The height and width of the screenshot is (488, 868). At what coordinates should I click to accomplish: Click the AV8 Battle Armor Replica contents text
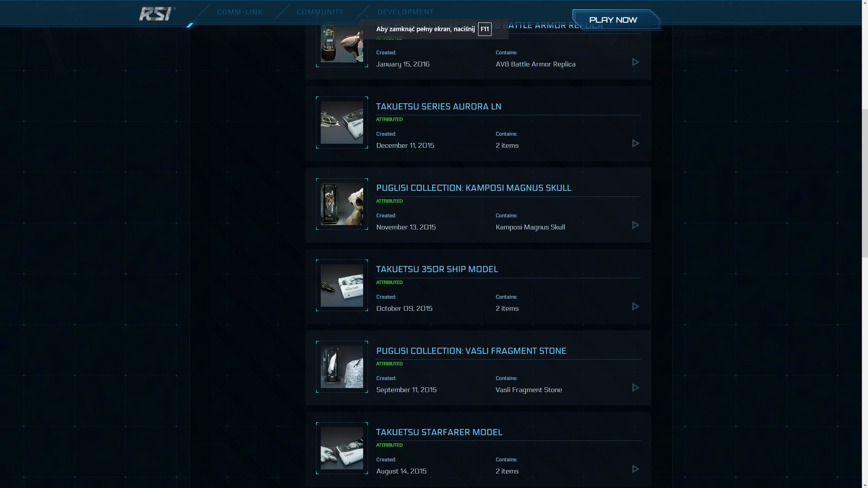pos(535,64)
